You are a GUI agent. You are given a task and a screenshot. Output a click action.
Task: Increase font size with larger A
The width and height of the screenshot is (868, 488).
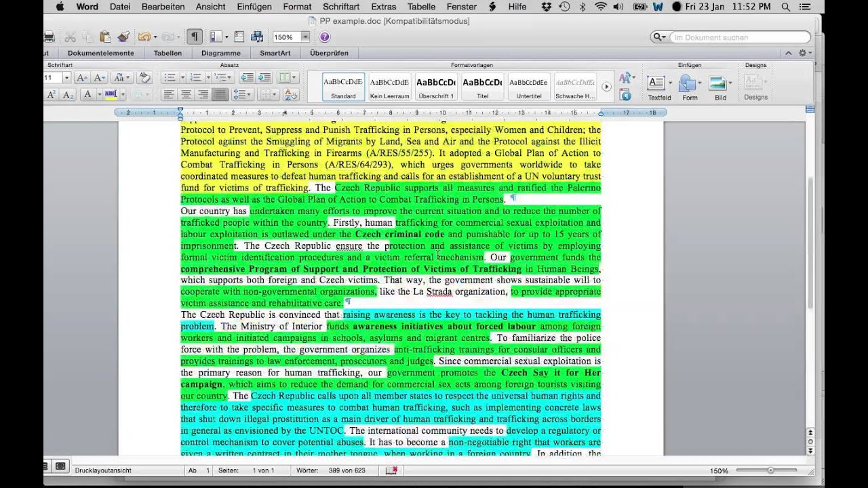[x=81, y=78]
